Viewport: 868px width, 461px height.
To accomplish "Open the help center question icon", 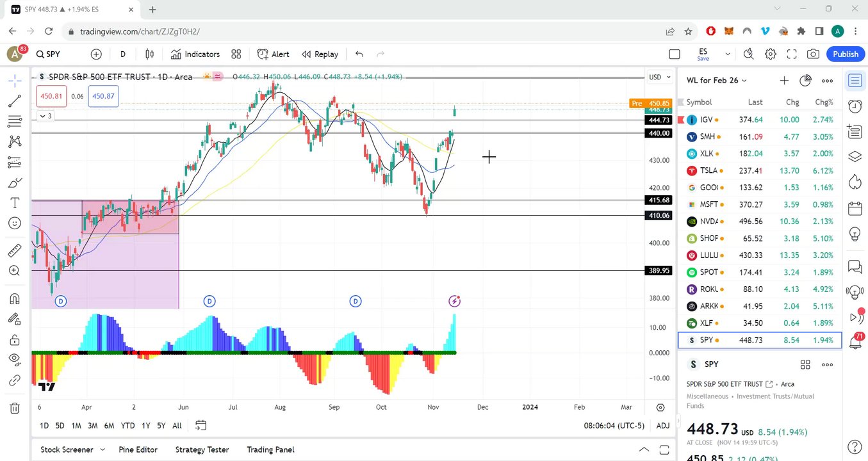I will click(855, 446).
